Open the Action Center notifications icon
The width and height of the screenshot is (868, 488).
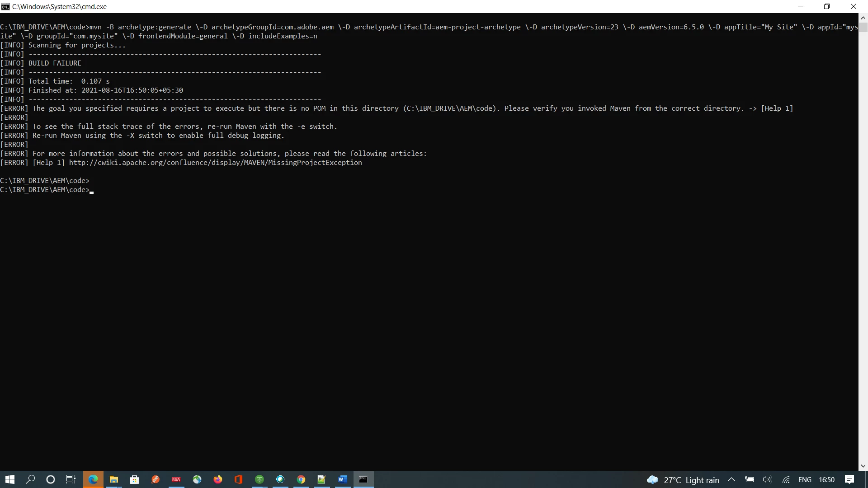click(849, 479)
